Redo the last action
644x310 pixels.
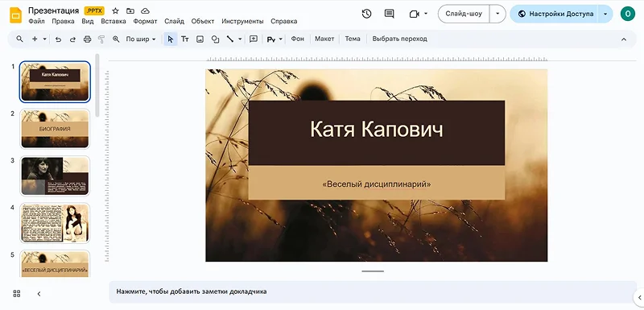tap(72, 39)
